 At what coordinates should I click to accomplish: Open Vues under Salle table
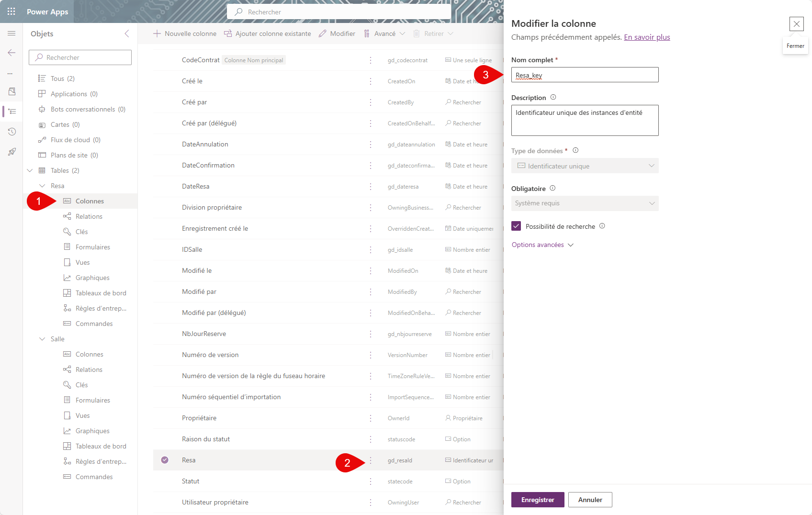point(83,415)
